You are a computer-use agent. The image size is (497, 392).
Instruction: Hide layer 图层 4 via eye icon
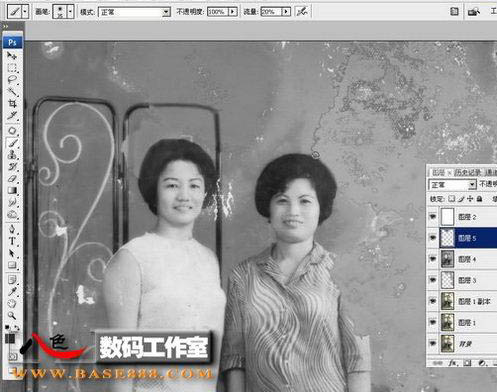coord(433,259)
